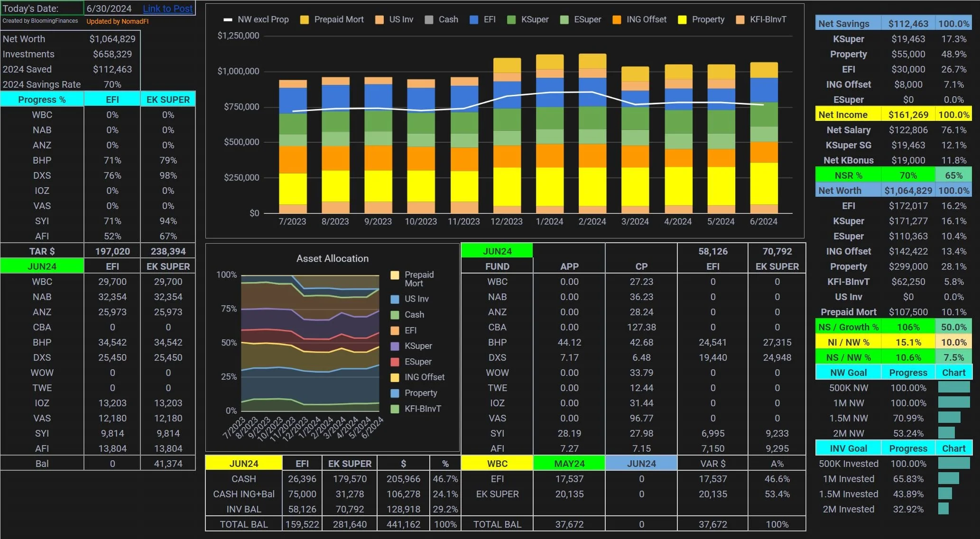
Task: Click the KSuper green legend square
Action: tap(511, 19)
